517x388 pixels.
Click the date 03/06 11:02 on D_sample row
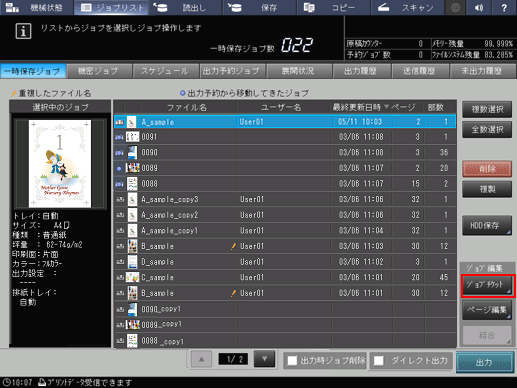361,262
